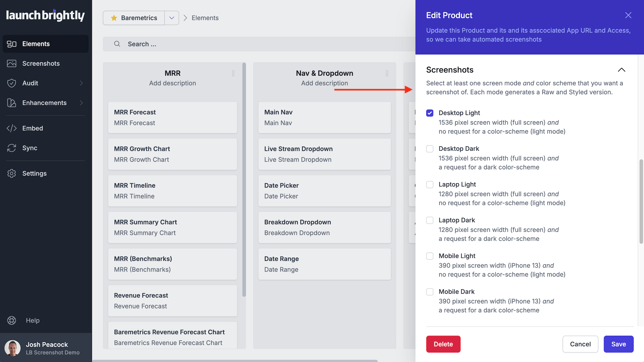Click the Settings gear icon
Image resolution: width=644 pixels, height=362 pixels.
12,173
